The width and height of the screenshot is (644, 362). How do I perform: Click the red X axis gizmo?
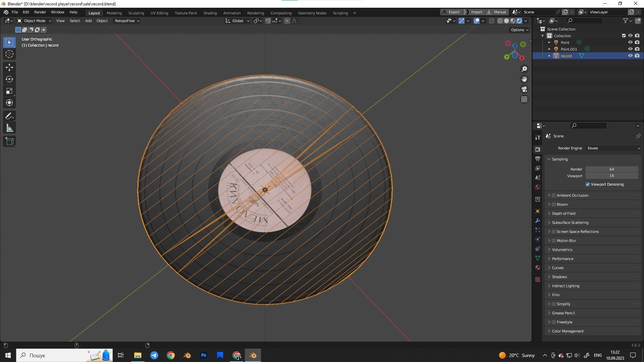coord(522,58)
